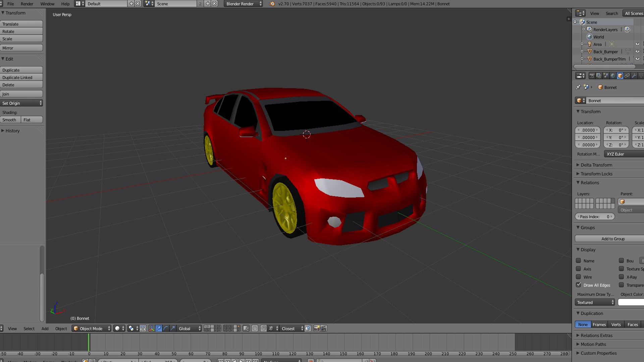Click the Object Color swatch
644x362 pixels.
pyautogui.click(x=631, y=302)
